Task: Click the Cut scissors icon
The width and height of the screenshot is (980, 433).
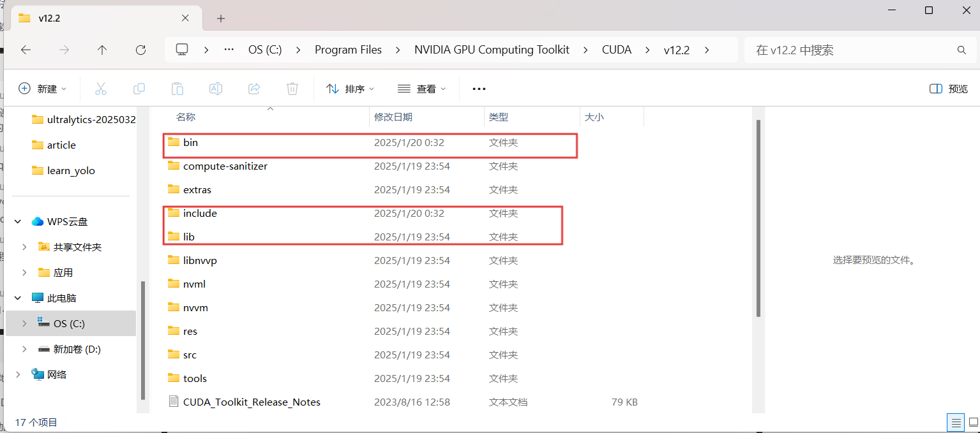Action: 101,89
